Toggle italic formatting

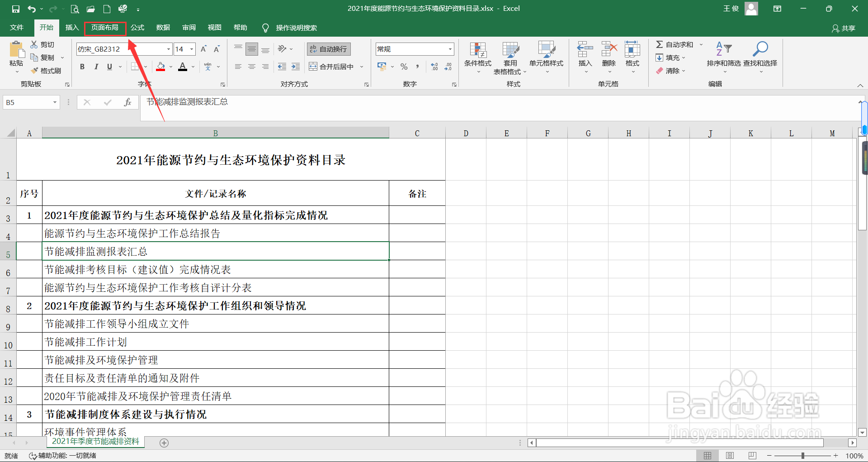(x=96, y=66)
